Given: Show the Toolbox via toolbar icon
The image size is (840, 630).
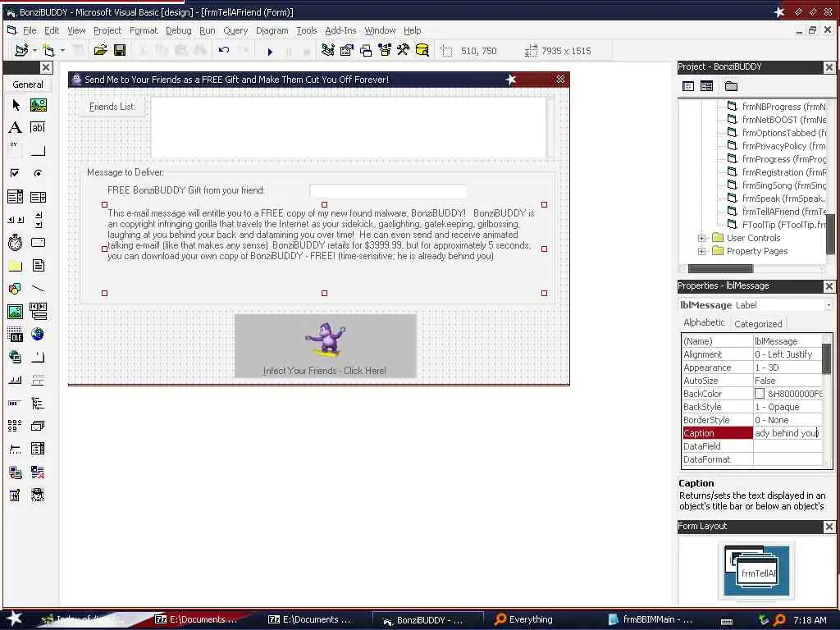Looking at the screenshot, I should coord(404,50).
